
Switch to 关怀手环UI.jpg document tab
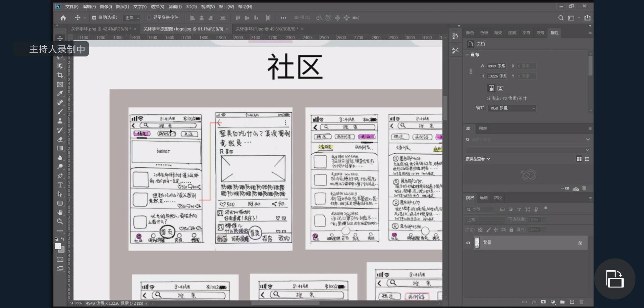pyautogui.click(x=266, y=29)
